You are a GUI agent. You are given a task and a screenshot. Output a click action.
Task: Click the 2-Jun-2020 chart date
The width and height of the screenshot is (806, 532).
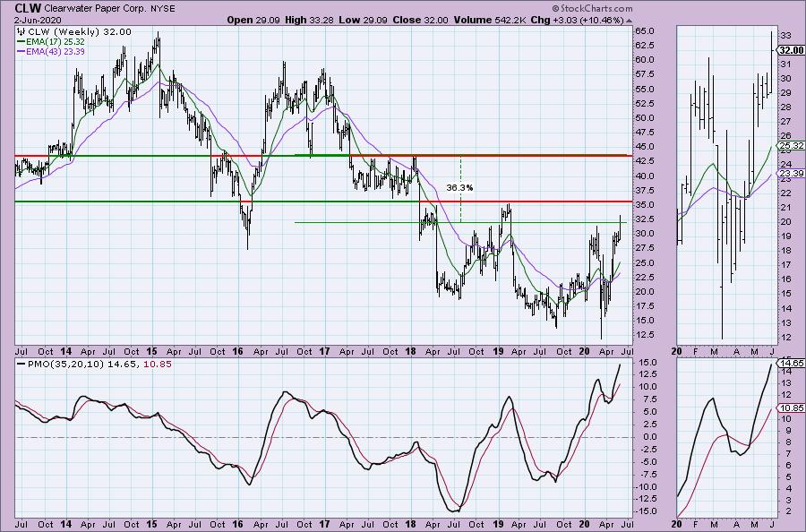(x=38, y=20)
